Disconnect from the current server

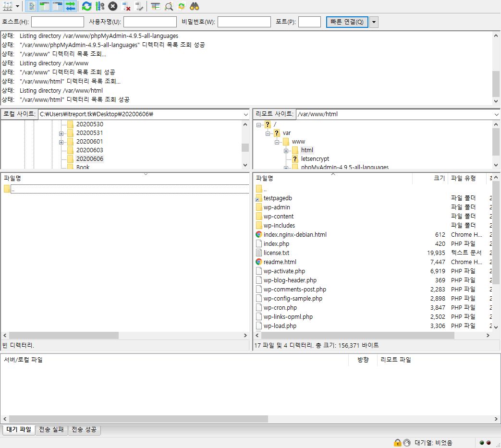pos(126,6)
